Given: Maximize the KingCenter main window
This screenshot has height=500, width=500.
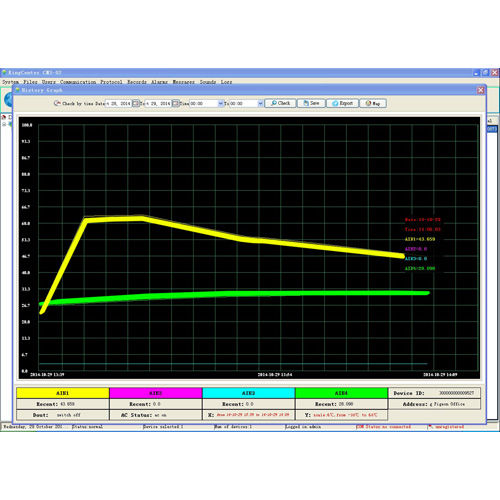Looking at the screenshot, I should click(485, 73).
